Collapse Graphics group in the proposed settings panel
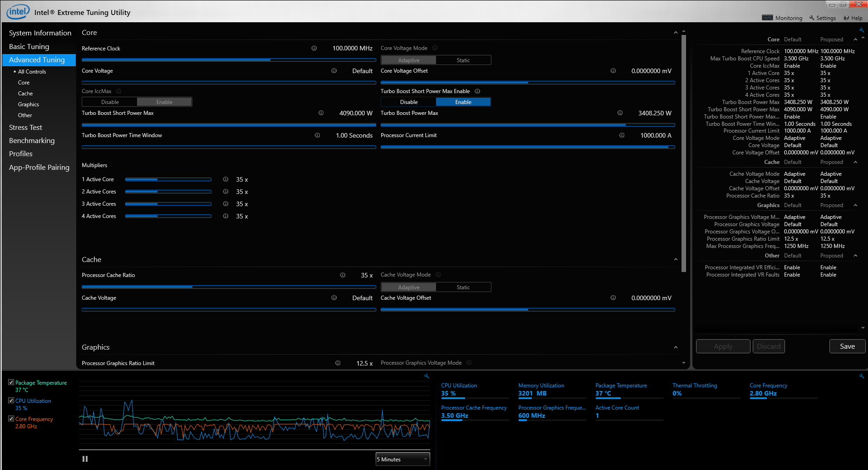 [855, 205]
